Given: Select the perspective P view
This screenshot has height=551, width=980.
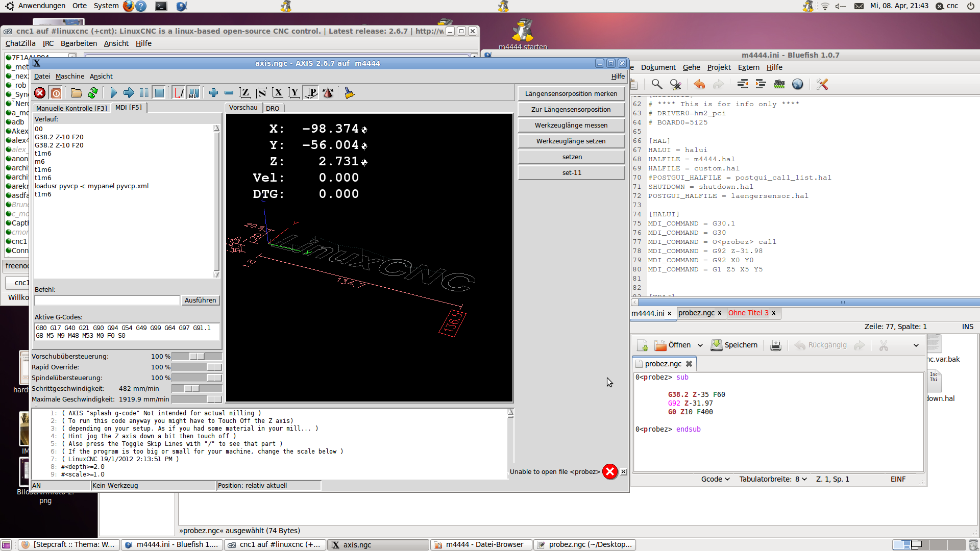Looking at the screenshot, I should (311, 93).
